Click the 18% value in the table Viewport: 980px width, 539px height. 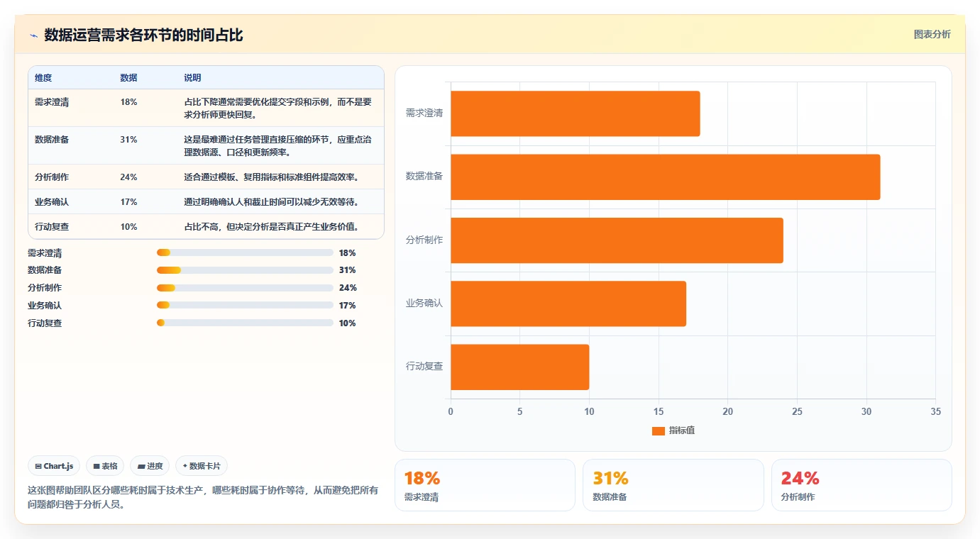(128, 102)
